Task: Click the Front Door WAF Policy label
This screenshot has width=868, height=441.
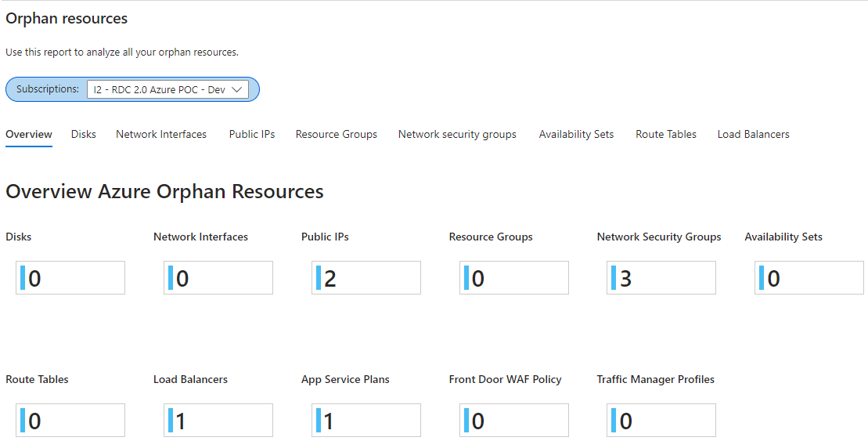Action: (505, 379)
